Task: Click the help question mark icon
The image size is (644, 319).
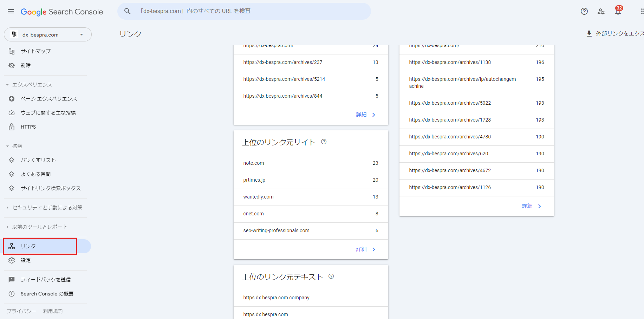Action: [x=584, y=11]
